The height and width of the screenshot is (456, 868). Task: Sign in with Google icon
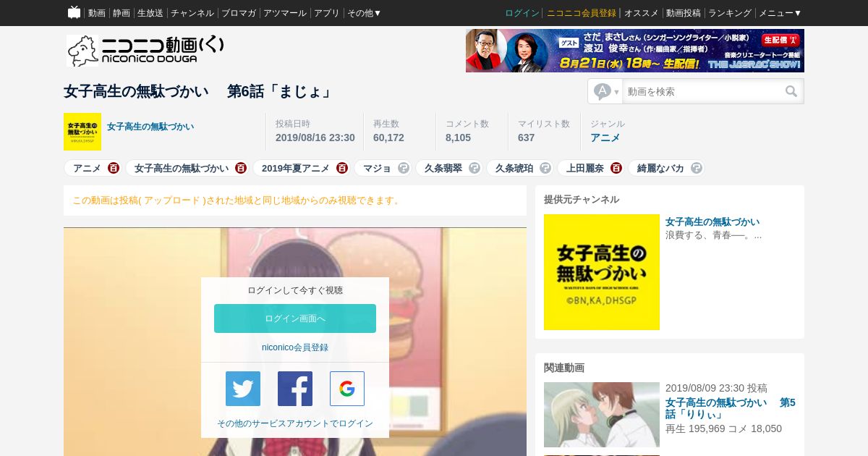347,389
